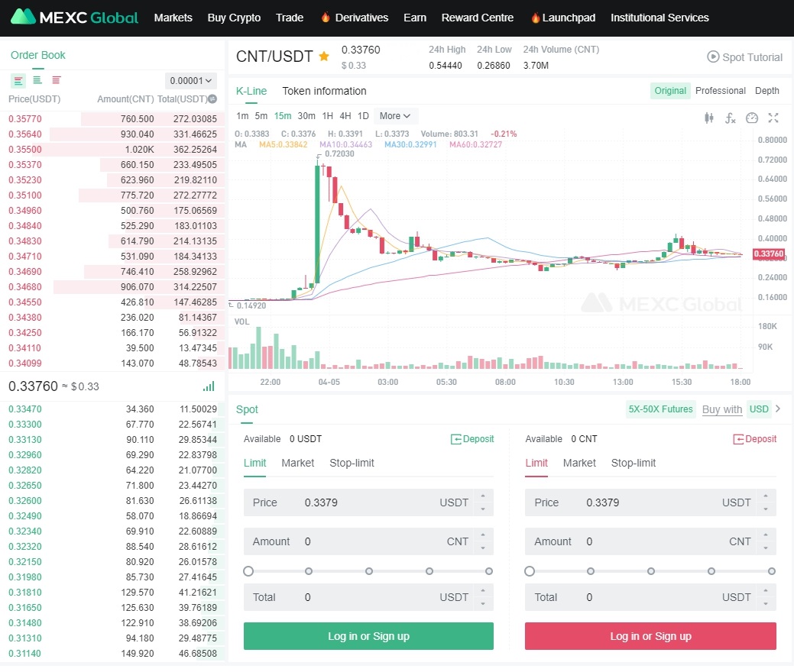Open the Markets menu
Viewport: 794px width, 672px height.
coord(173,18)
